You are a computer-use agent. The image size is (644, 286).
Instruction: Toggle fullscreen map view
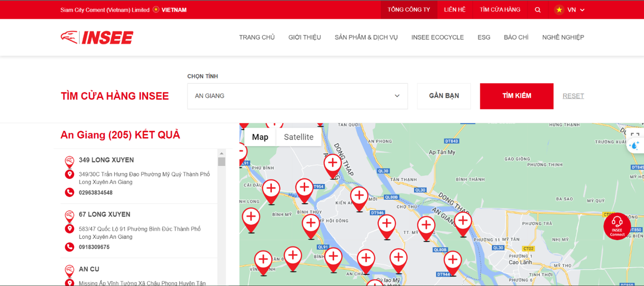(x=635, y=135)
